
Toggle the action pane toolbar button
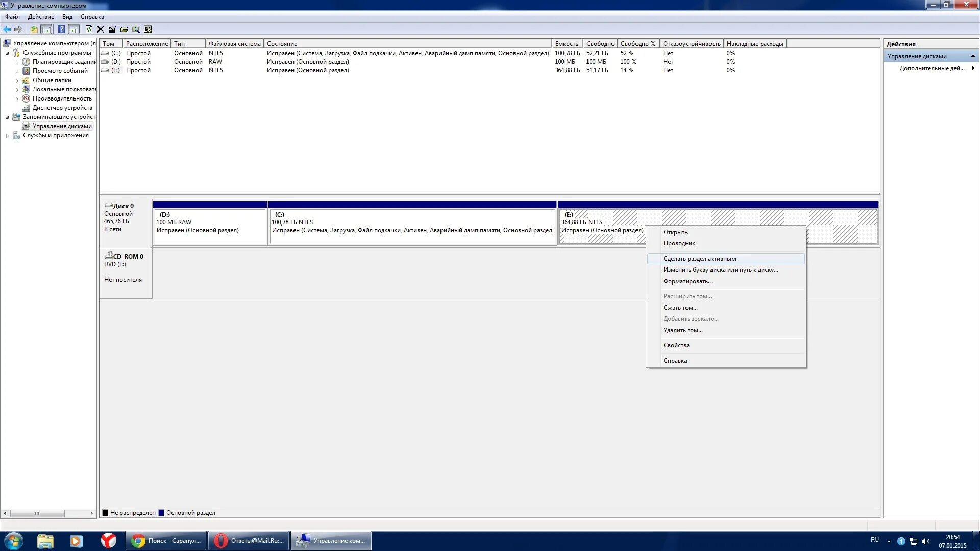pos(74,29)
